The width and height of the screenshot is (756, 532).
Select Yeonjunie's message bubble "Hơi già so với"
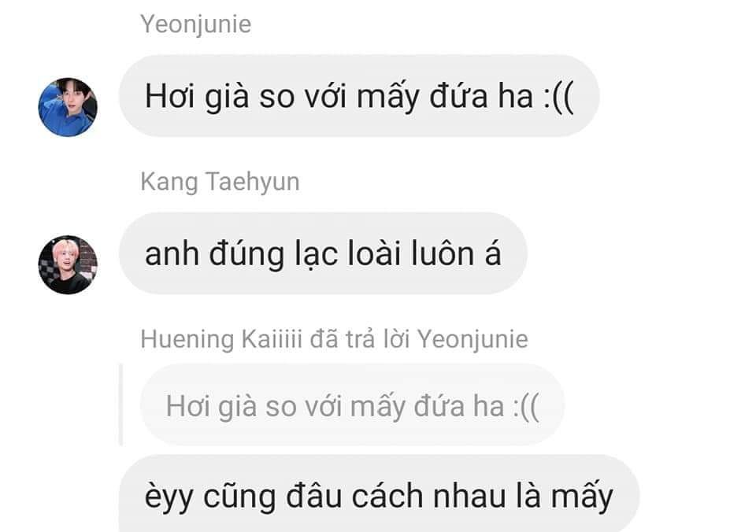pyautogui.click(x=359, y=96)
